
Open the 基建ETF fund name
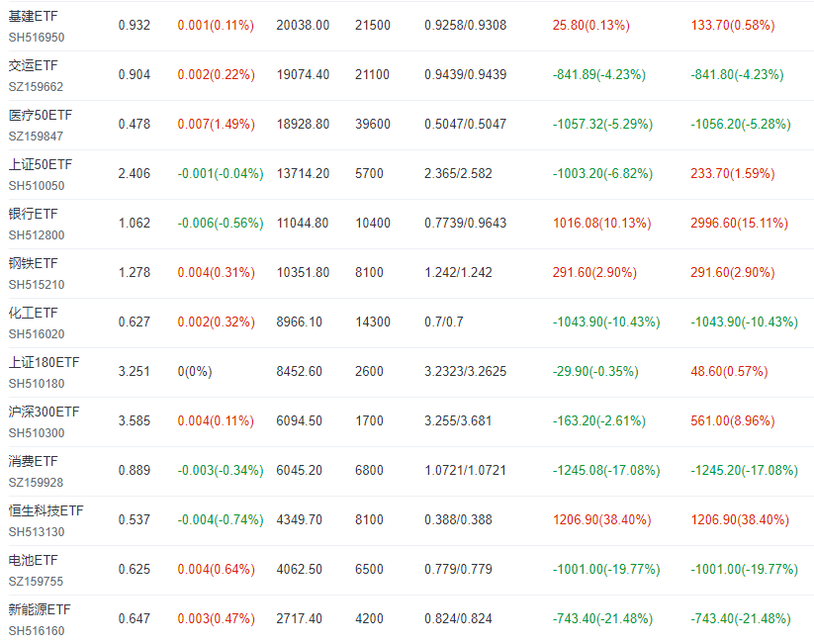(34, 16)
